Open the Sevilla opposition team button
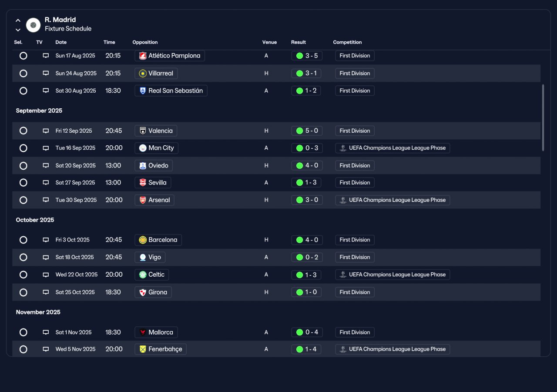 pos(153,183)
